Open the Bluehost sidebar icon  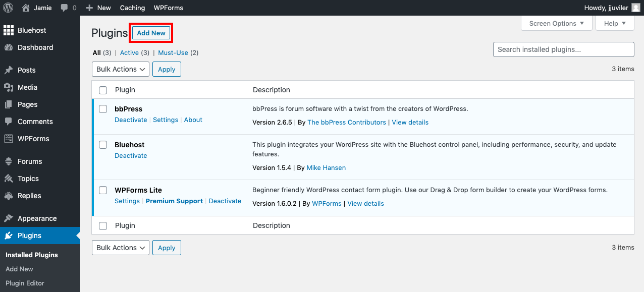[9, 30]
